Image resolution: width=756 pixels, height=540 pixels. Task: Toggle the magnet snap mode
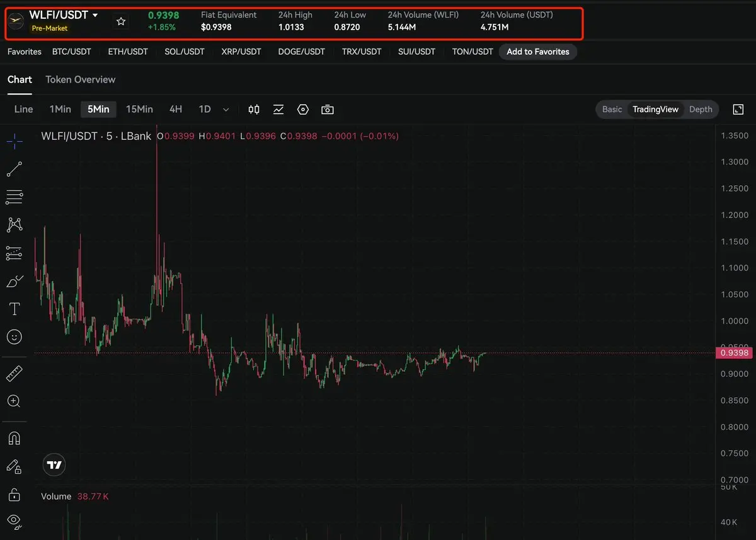coord(14,438)
